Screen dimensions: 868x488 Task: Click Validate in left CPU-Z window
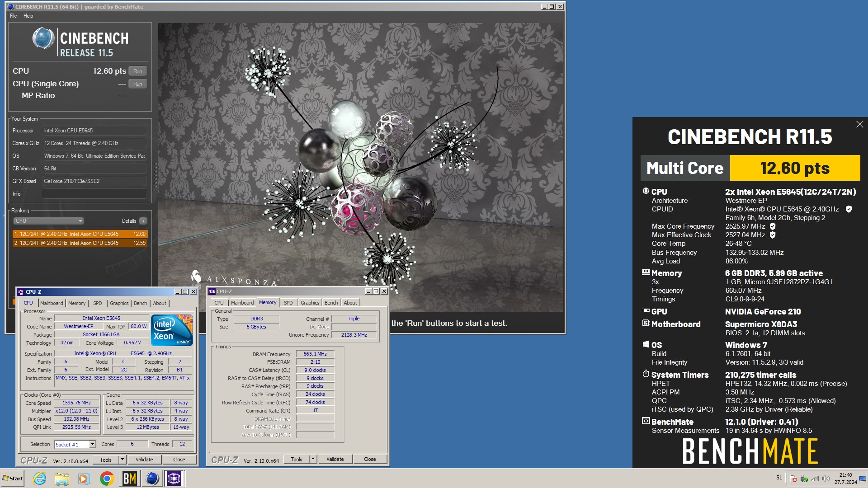(x=144, y=460)
